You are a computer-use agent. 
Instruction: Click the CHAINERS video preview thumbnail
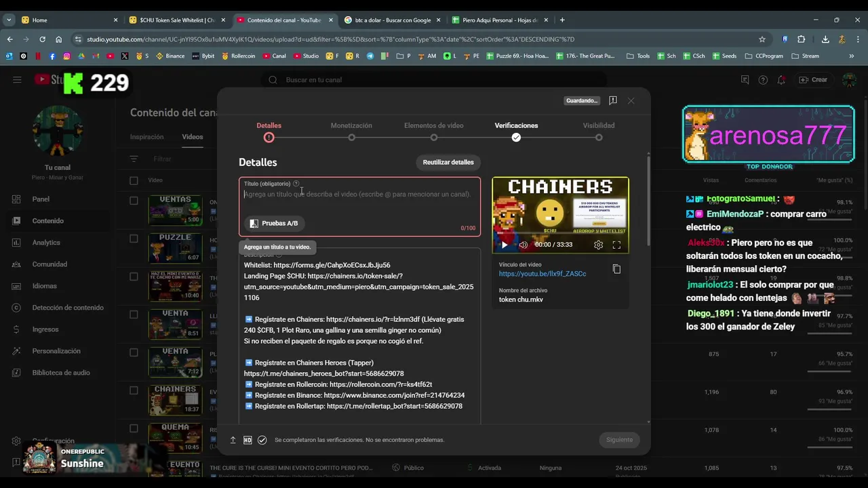560,215
